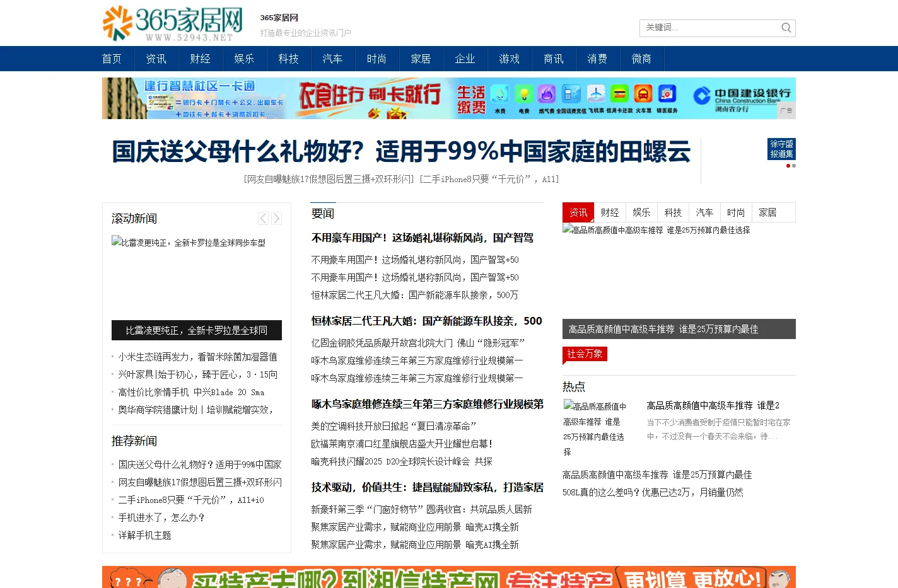Open 高性价比亲情手机 中兴Blade 20 item
This screenshot has height=588, width=898.
(x=191, y=392)
